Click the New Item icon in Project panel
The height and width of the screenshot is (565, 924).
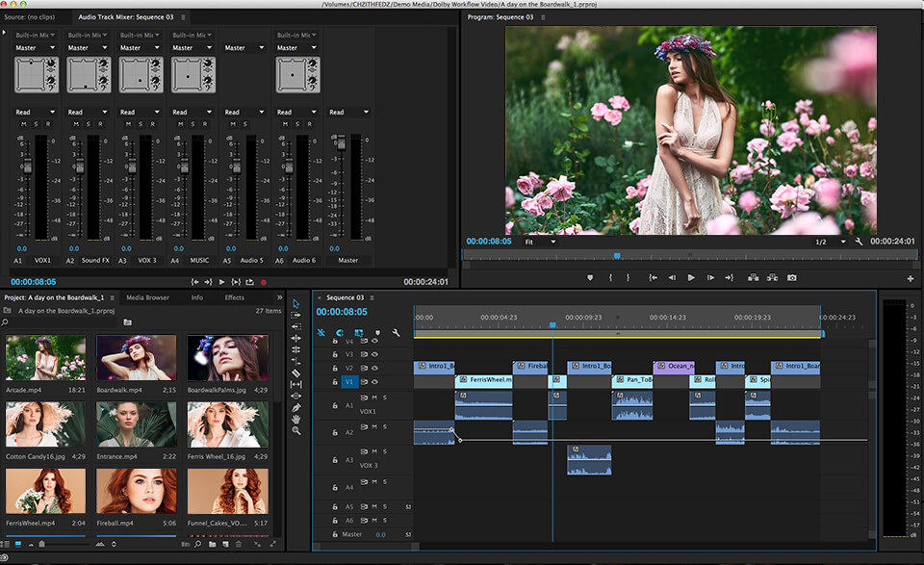click(x=226, y=544)
